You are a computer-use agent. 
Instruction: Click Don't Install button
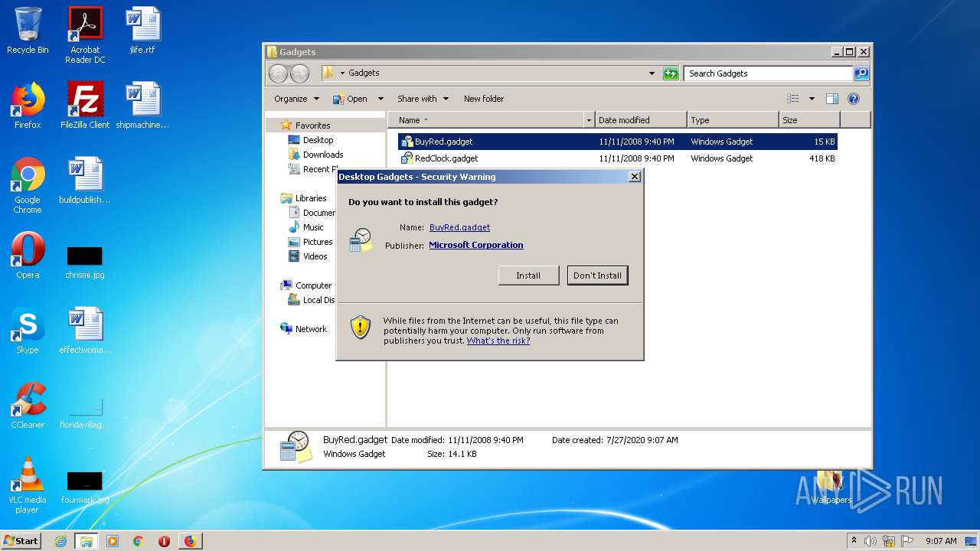598,275
